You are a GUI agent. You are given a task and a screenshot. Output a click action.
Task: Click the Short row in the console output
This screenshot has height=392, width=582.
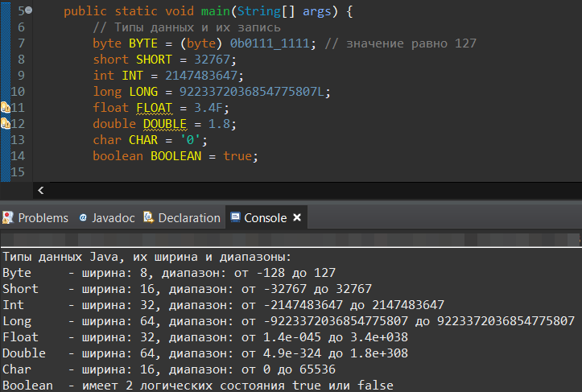pyautogui.click(x=187, y=289)
